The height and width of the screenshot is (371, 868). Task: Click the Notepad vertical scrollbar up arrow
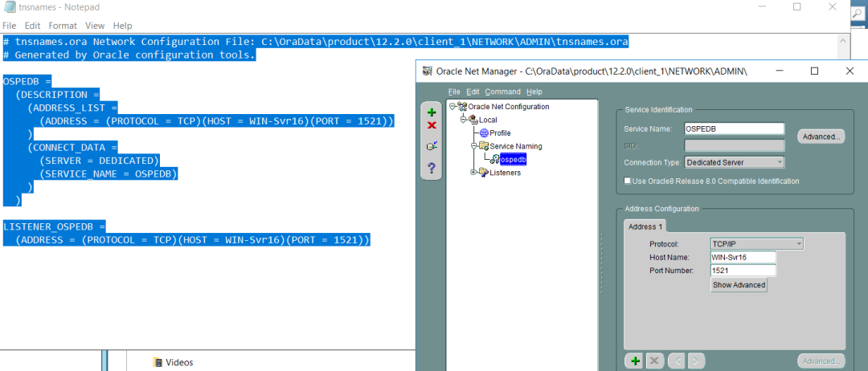[x=842, y=42]
